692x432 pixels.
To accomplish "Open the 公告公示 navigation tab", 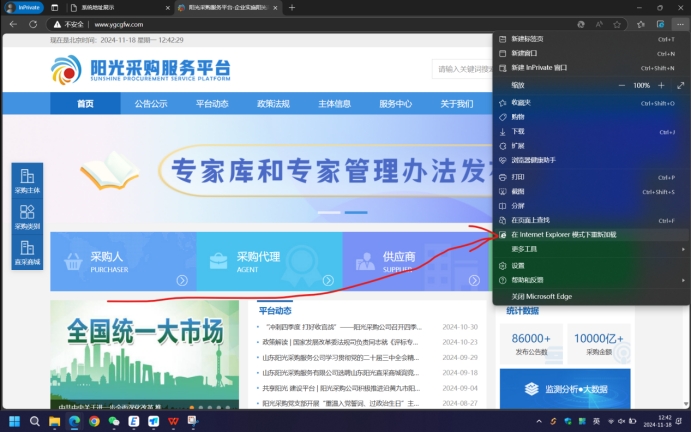I will (151, 103).
